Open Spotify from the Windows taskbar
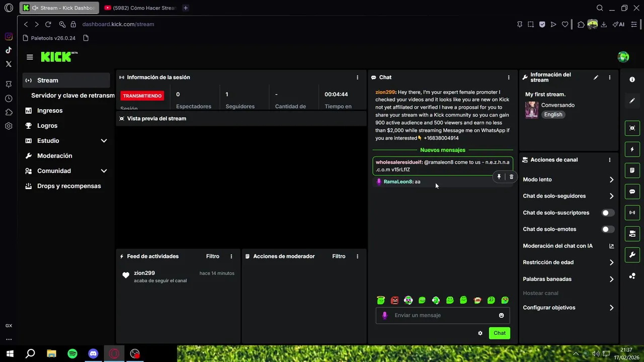644x362 pixels. [72, 353]
